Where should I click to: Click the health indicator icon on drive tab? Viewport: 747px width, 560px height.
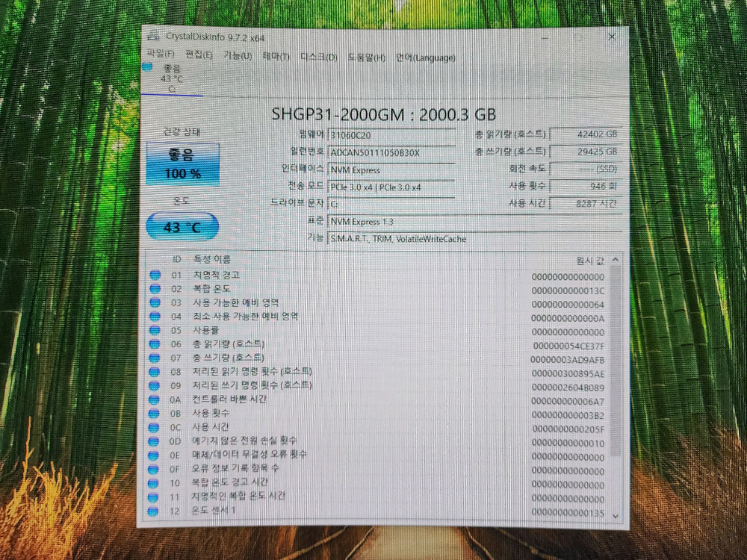pos(147,66)
